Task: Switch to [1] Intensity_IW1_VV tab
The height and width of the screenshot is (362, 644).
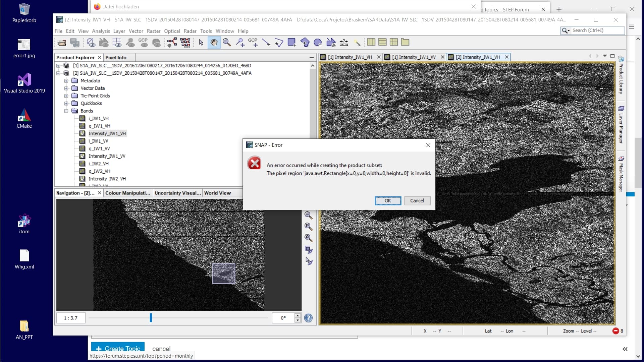Action: click(x=414, y=57)
